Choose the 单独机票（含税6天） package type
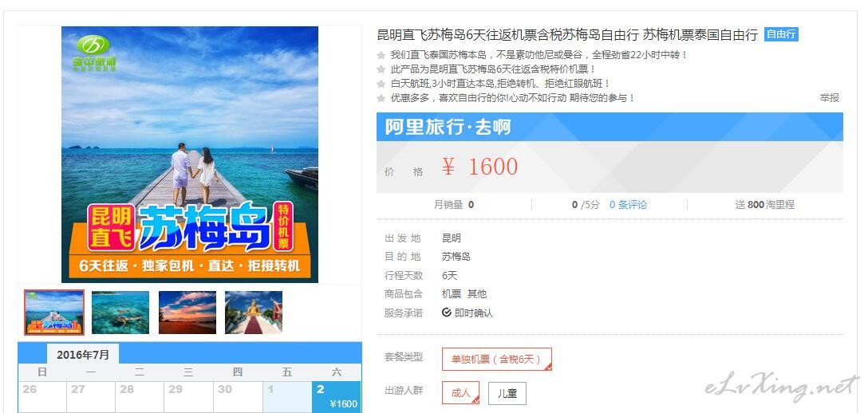The image size is (868, 413). [x=496, y=360]
